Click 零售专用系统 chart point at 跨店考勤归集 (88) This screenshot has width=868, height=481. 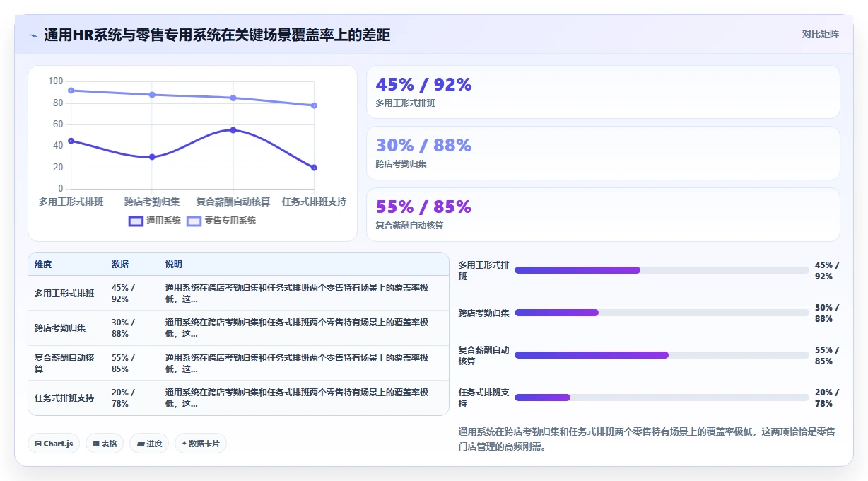152,95
